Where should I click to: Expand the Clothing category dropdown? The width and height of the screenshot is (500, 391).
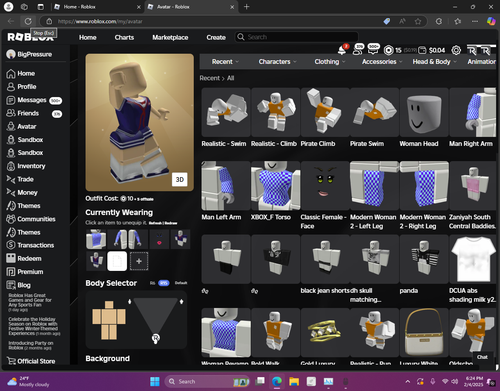[330, 62]
